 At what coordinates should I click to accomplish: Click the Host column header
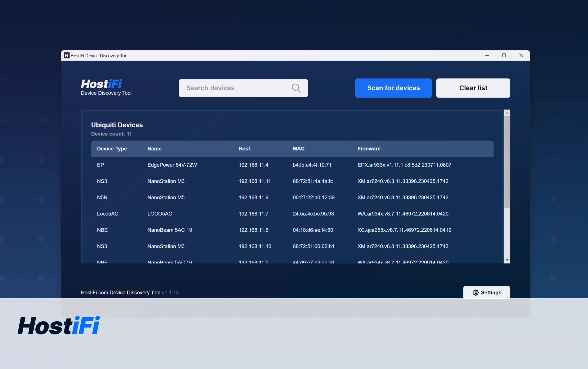244,149
